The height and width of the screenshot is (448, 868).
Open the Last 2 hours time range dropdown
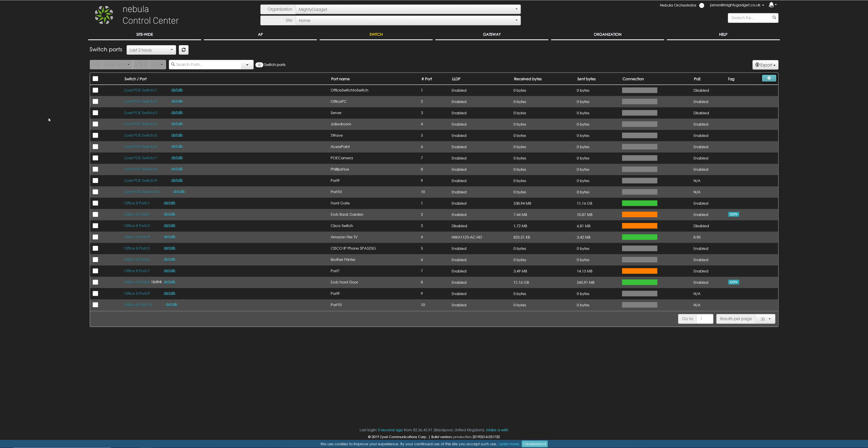point(151,50)
